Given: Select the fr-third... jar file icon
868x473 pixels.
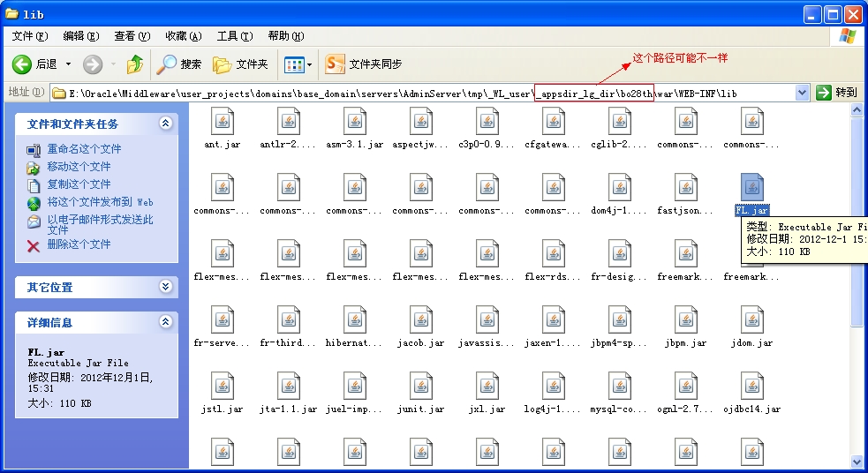Looking at the screenshot, I should (289, 319).
